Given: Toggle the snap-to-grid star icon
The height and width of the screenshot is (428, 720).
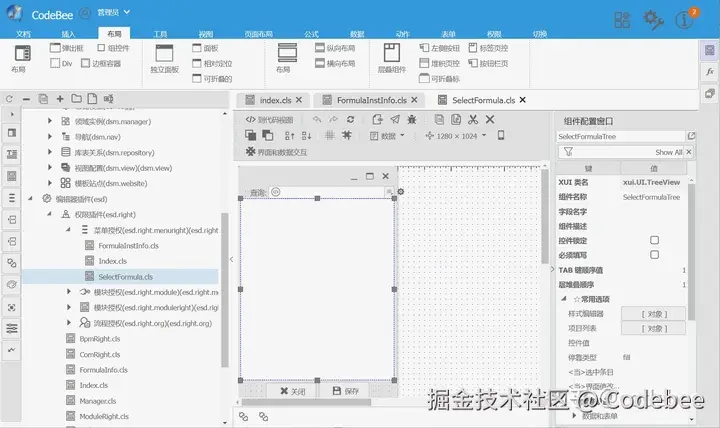Looking at the screenshot, I should (347, 135).
